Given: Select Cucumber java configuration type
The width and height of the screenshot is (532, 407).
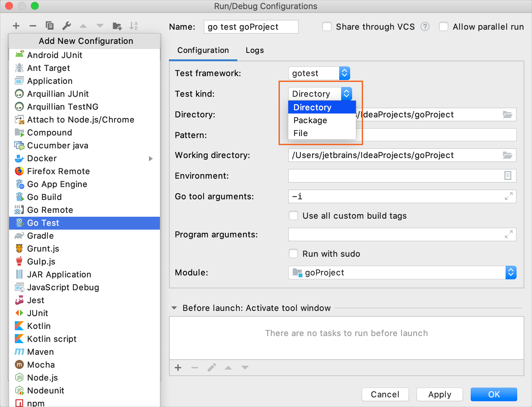Looking at the screenshot, I should point(84,145).
